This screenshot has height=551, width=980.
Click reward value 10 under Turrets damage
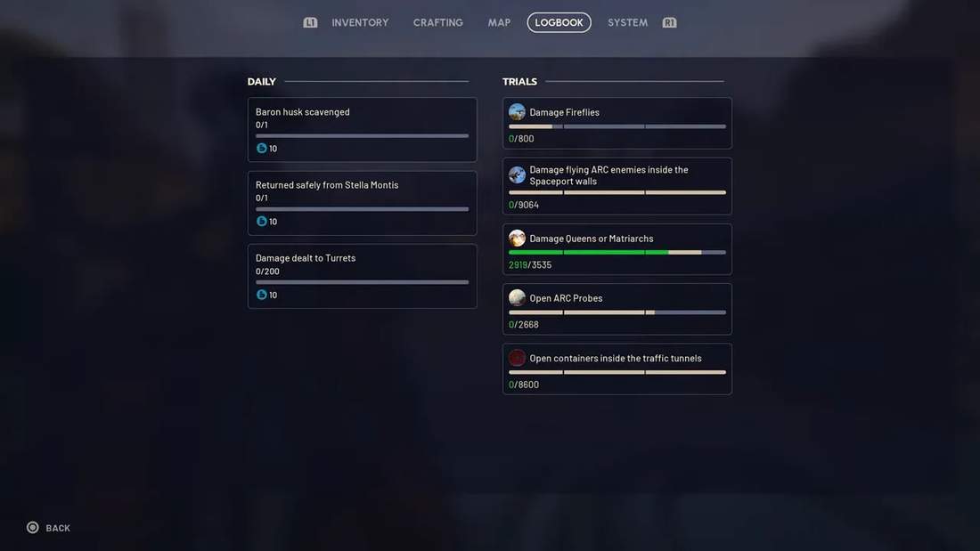(x=274, y=295)
